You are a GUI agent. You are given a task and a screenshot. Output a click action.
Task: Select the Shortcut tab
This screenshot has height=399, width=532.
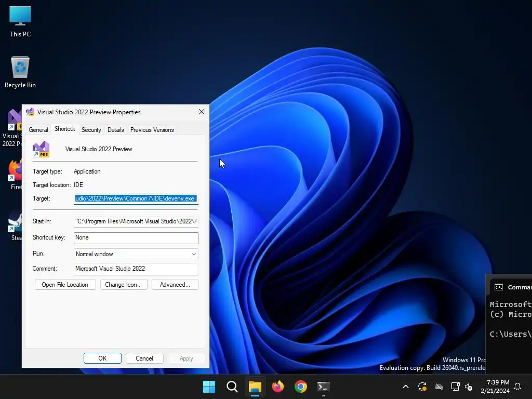pos(64,129)
